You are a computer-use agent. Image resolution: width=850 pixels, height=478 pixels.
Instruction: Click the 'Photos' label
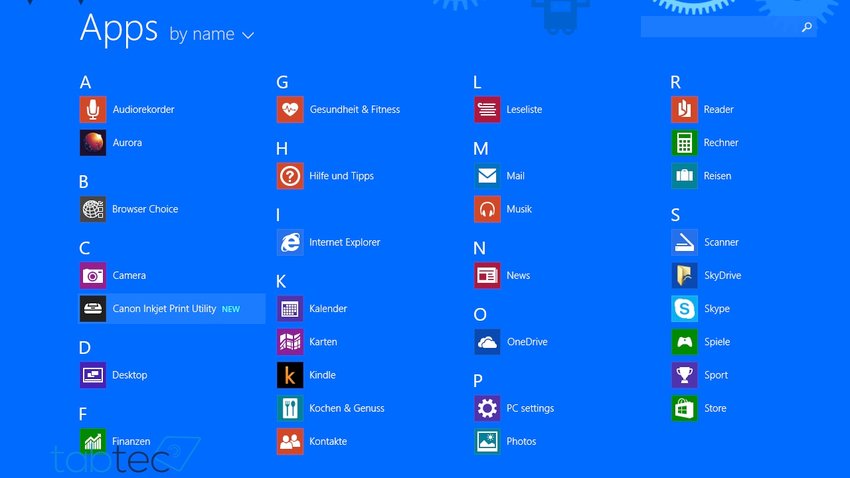click(x=521, y=441)
